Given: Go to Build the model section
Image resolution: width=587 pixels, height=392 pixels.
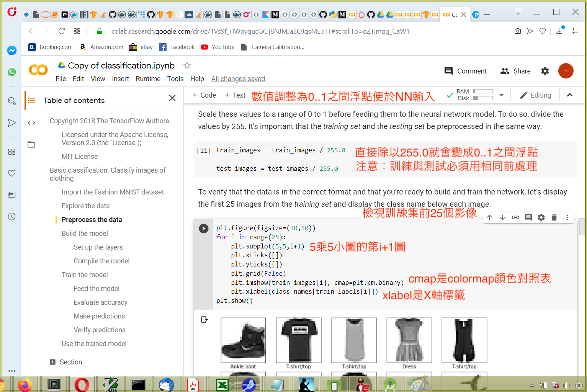Looking at the screenshot, I should [85, 234].
